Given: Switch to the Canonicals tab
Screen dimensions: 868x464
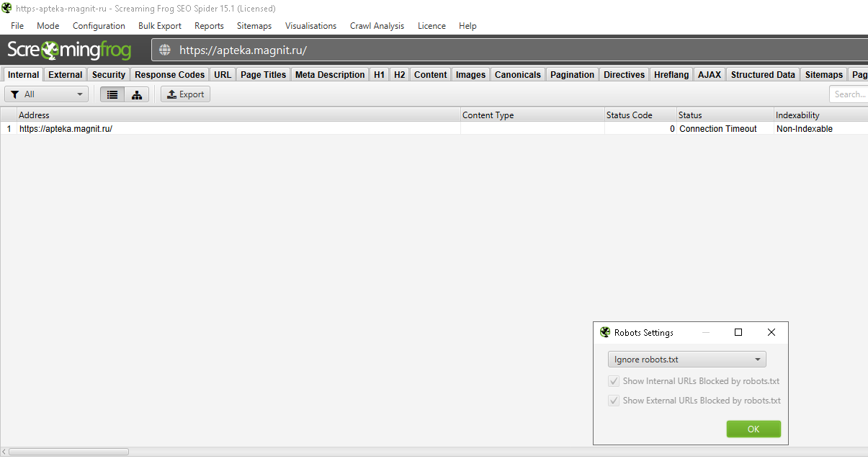Looking at the screenshot, I should [x=518, y=75].
